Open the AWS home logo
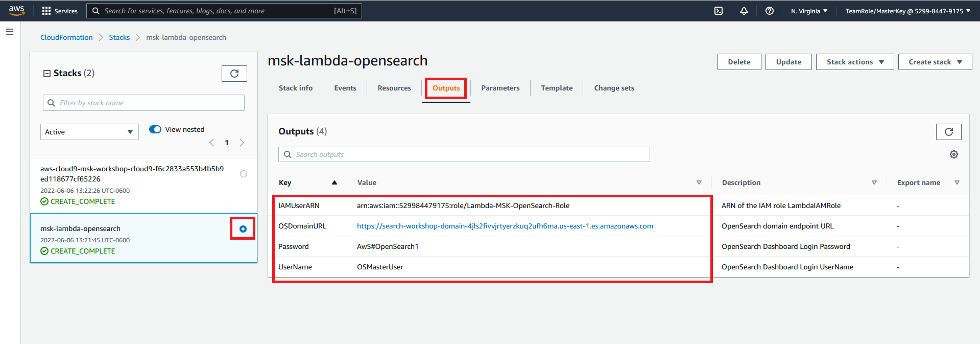The height and width of the screenshot is (344, 980). 17,10
